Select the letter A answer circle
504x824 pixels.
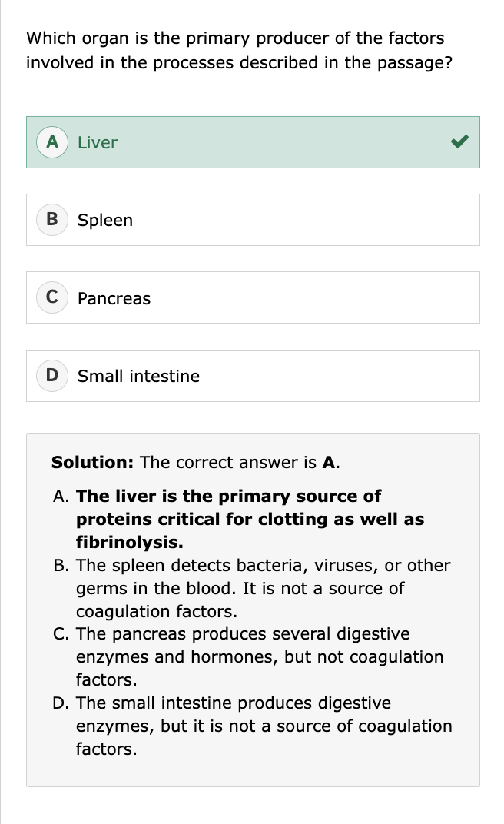[x=52, y=142]
